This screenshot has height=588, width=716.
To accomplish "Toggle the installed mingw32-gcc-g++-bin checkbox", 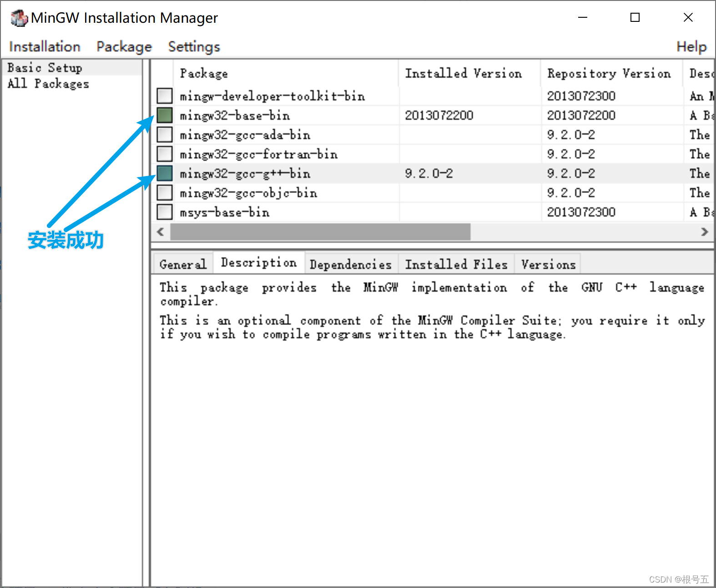I will (x=165, y=173).
